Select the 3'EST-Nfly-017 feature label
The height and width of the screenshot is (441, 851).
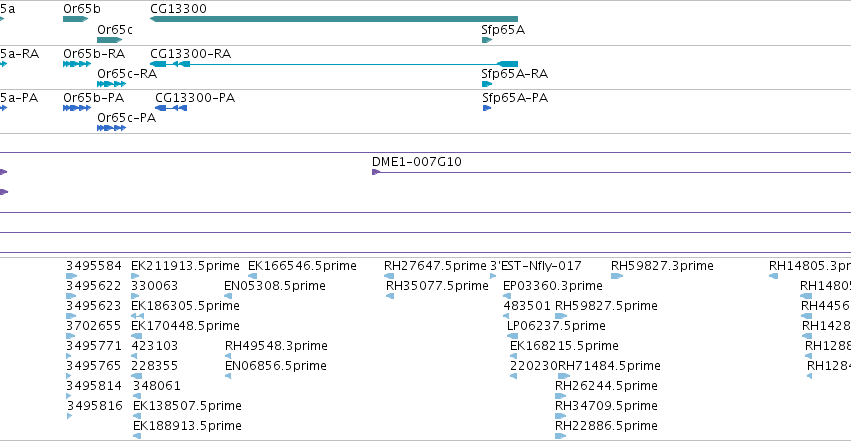point(536,266)
